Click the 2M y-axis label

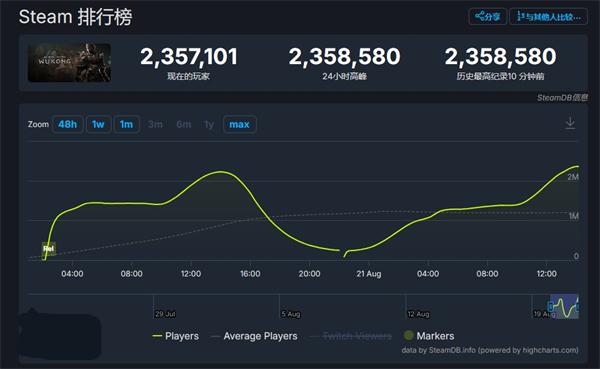[573, 177]
